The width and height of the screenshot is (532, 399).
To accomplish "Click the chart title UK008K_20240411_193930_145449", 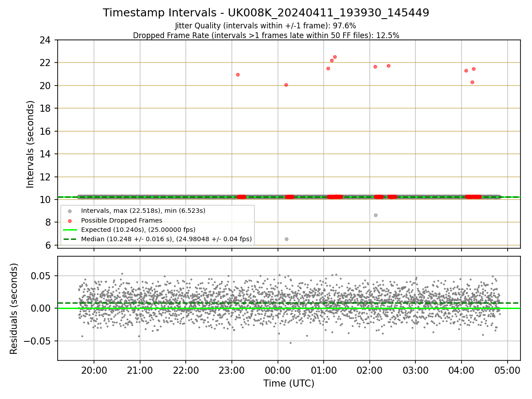I will 266,13.
